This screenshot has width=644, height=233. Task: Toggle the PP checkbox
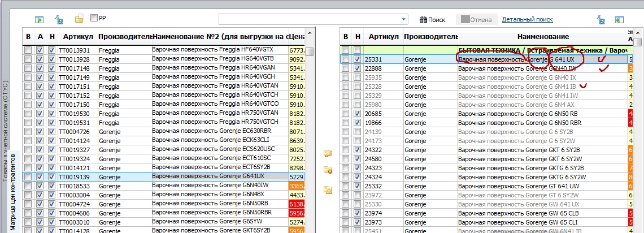94,18
